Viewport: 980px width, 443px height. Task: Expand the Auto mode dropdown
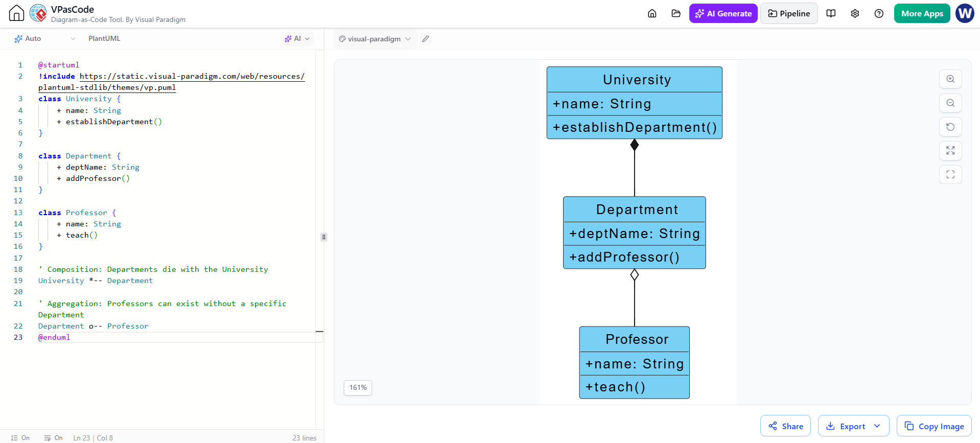[45, 38]
